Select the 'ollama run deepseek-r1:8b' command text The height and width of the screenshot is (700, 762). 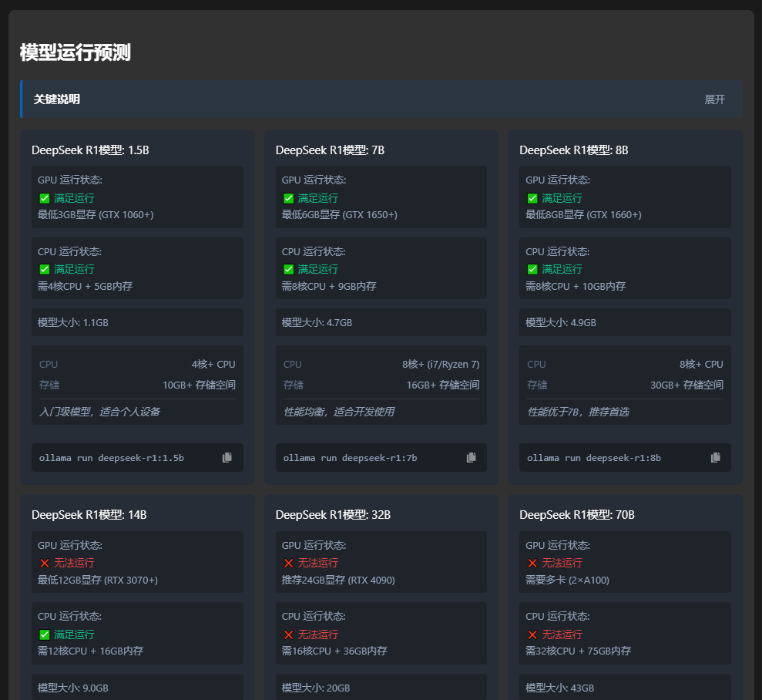pos(594,458)
